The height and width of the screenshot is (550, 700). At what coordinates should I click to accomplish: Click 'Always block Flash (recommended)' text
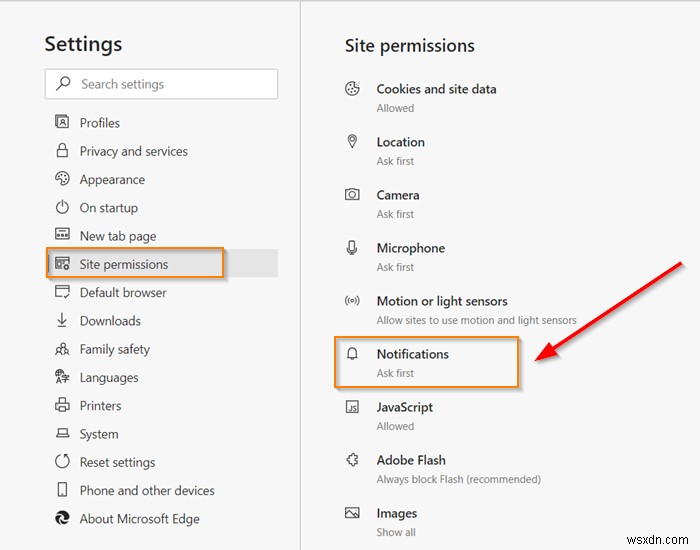coord(458,479)
